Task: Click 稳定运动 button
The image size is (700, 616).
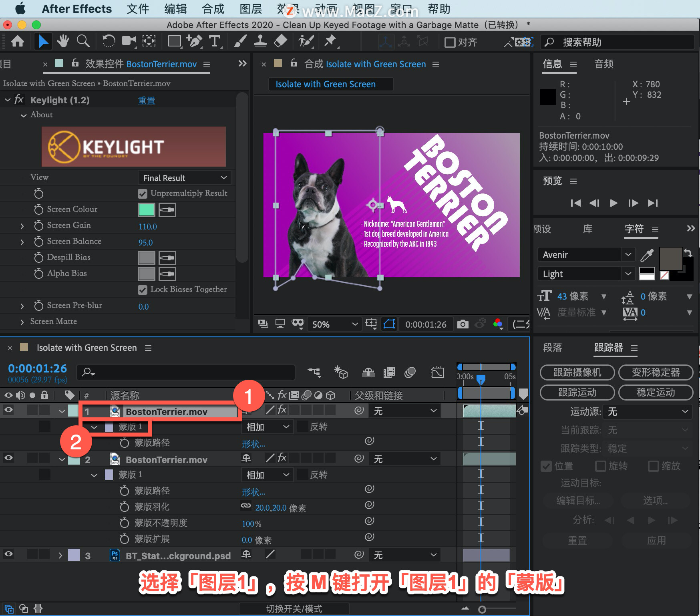Action: 656,393
